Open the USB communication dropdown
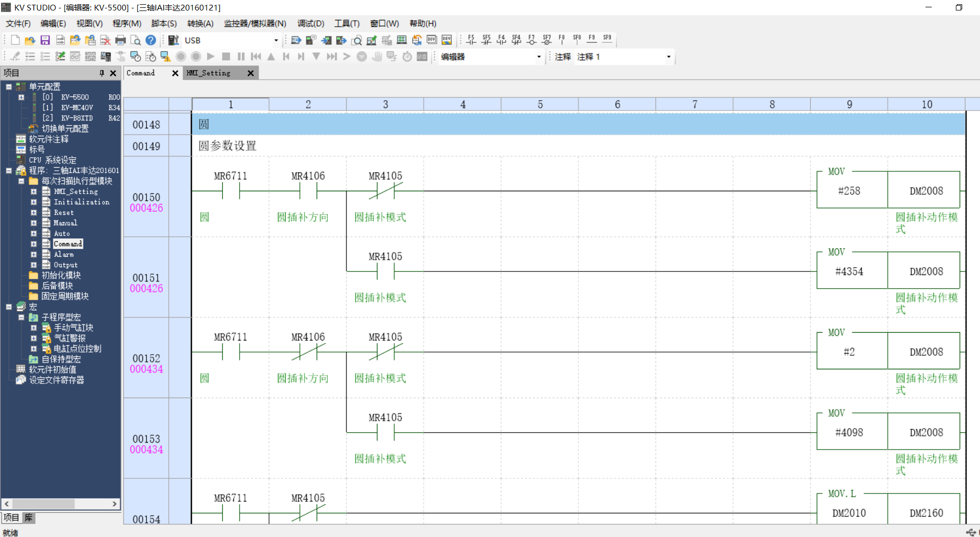 276,40
